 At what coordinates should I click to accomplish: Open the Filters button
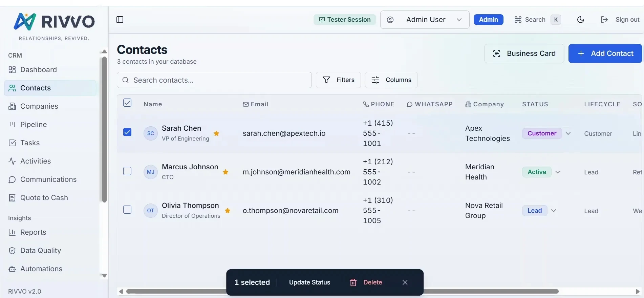coord(338,80)
